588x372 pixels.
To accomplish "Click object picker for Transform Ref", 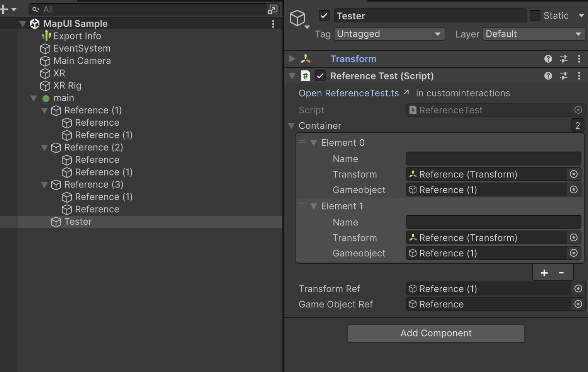I will pos(578,289).
